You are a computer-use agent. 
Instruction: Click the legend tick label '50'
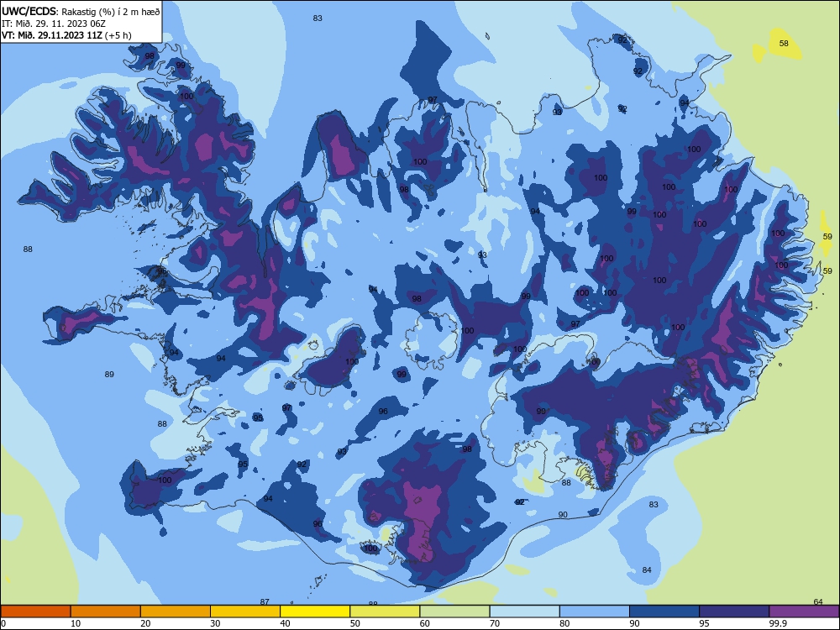[x=355, y=623]
